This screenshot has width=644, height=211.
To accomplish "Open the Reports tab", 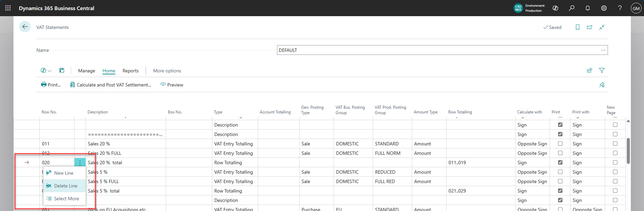I will coord(130,71).
